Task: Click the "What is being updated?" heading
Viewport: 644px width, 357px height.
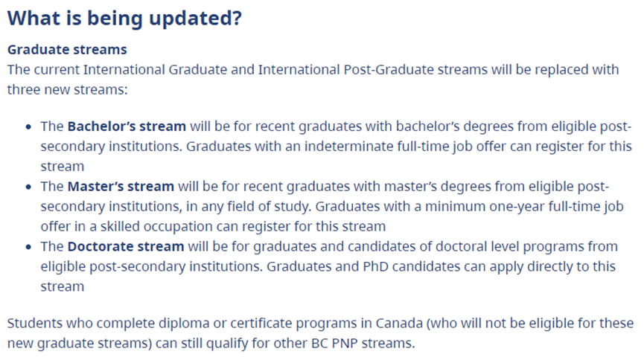Action: click(124, 19)
